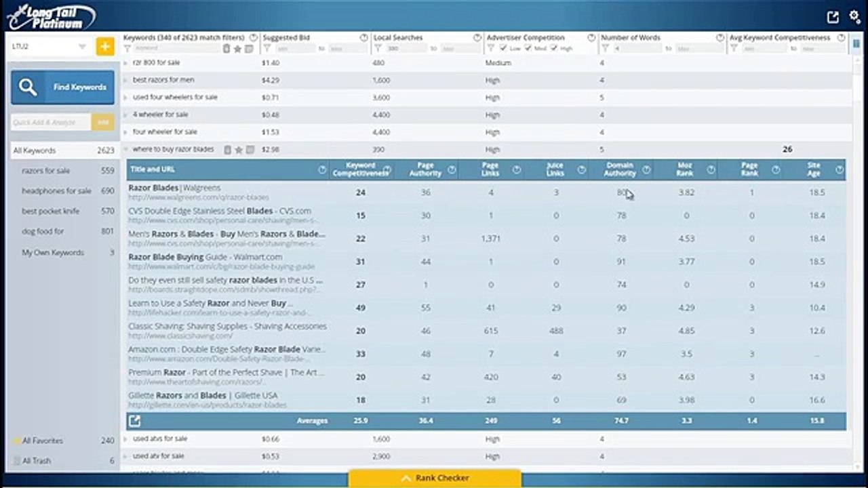Sort by Keyword Competitiveness column header
Viewport: 868px width, 488px height.
coord(360,169)
